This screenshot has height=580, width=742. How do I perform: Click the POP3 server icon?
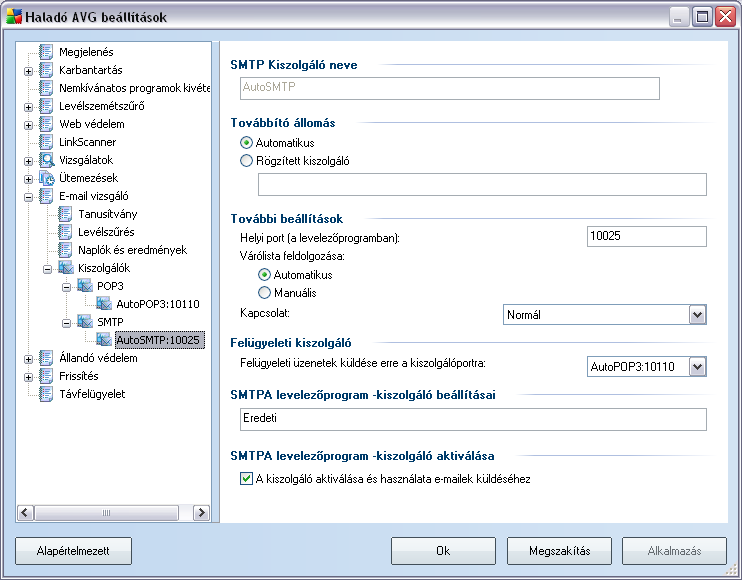85,286
